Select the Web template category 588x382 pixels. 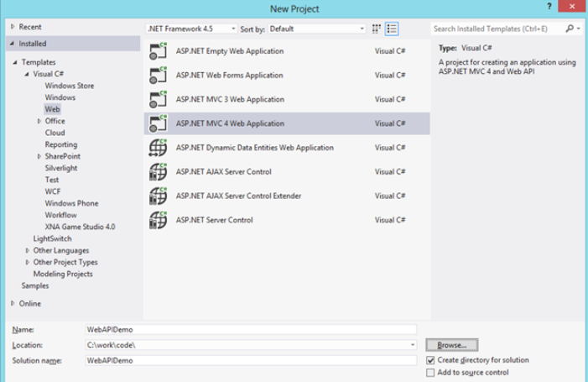click(52, 109)
